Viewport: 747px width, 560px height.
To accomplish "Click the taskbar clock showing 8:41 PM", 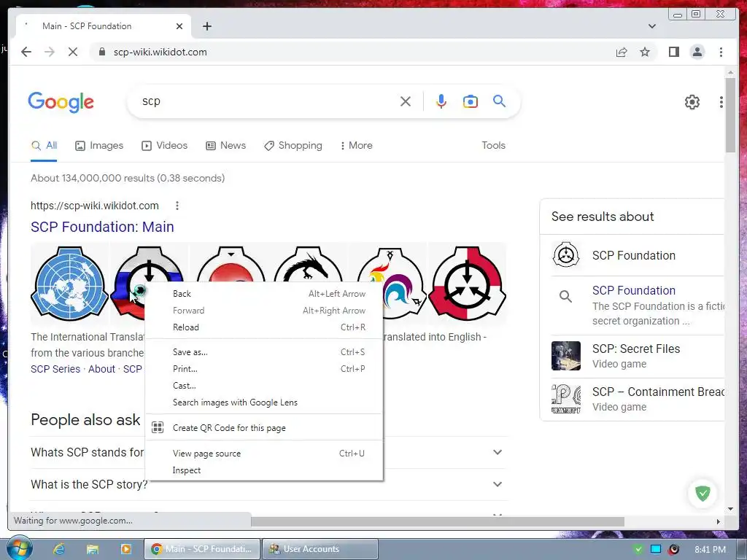I will [711, 550].
